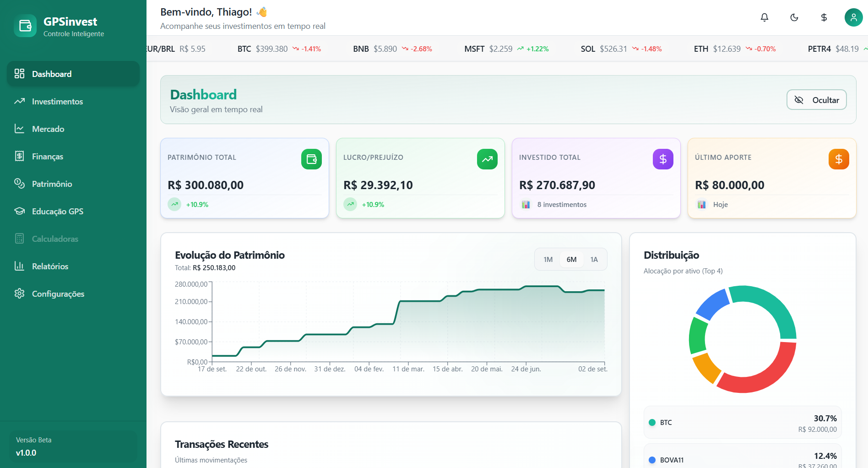Select the BOVA11 12.4% allocation row
The image size is (868, 468).
(743, 456)
